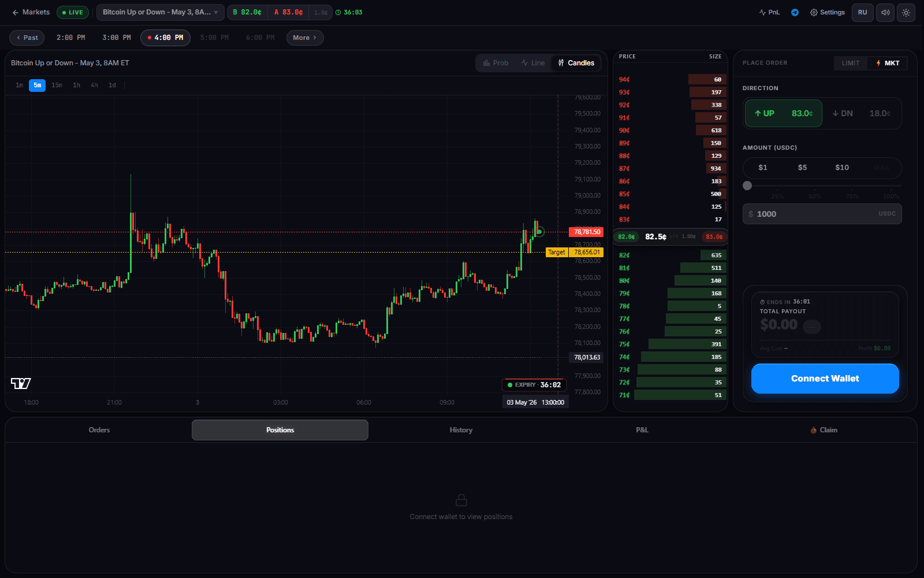Click the header ask price A 83.0¢
Image resolution: width=924 pixels, height=578 pixels.
tap(289, 12)
